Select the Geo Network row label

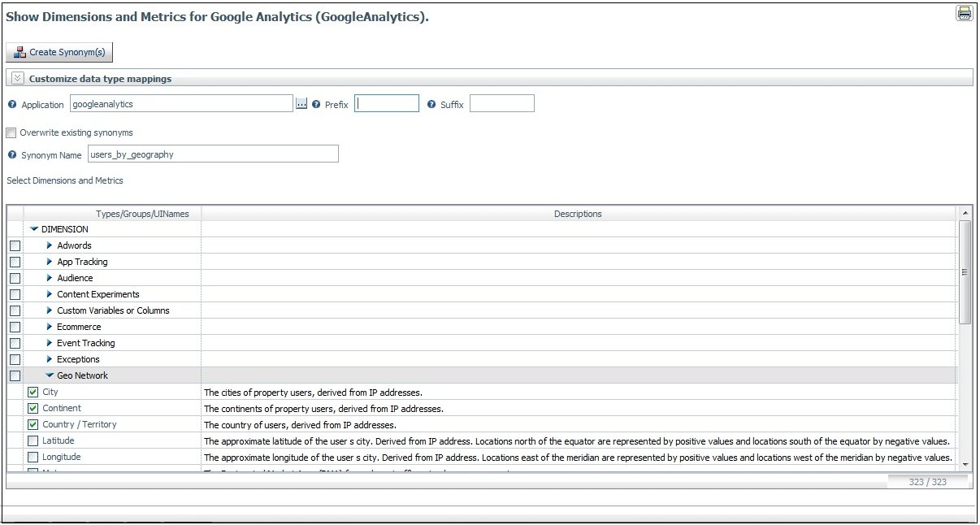tap(82, 375)
